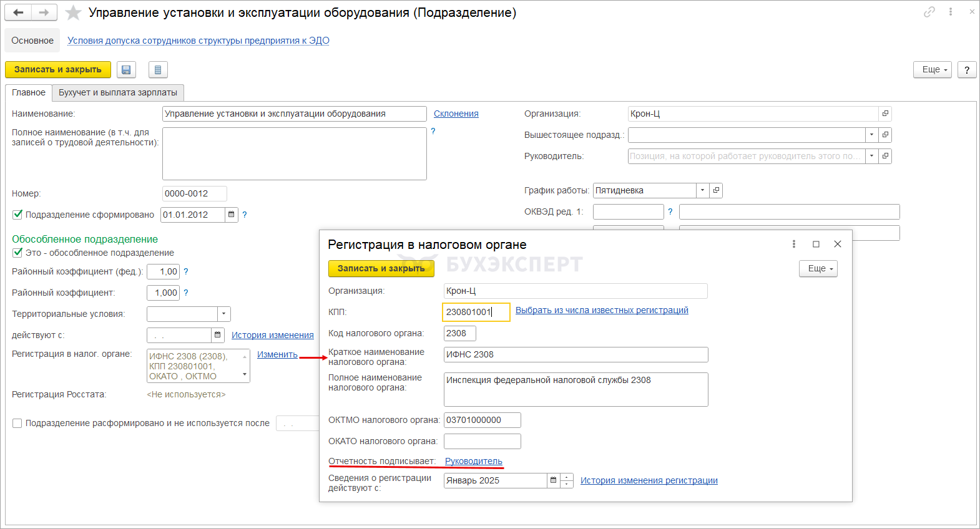
Task: Enable 'Подразделение расформировано' checkbox
Action: [17, 423]
